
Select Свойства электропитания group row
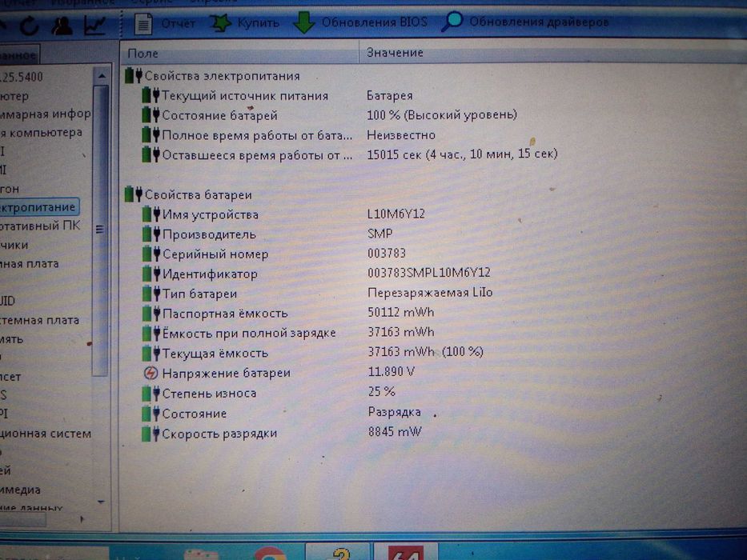tap(212, 76)
